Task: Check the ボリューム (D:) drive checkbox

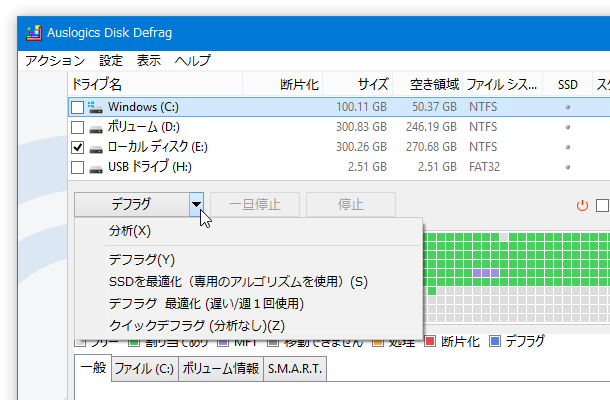Action: tap(77, 127)
